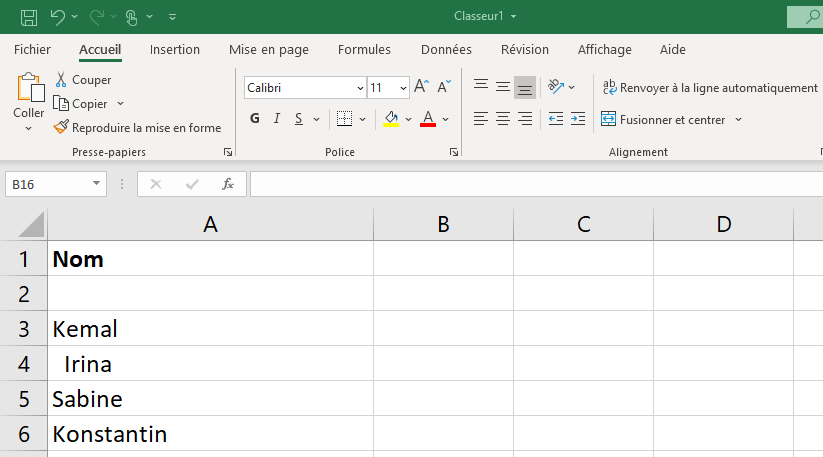This screenshot has width=823, height=457.
Task: Click the Name Box showing B16
Action: (48, 184)
